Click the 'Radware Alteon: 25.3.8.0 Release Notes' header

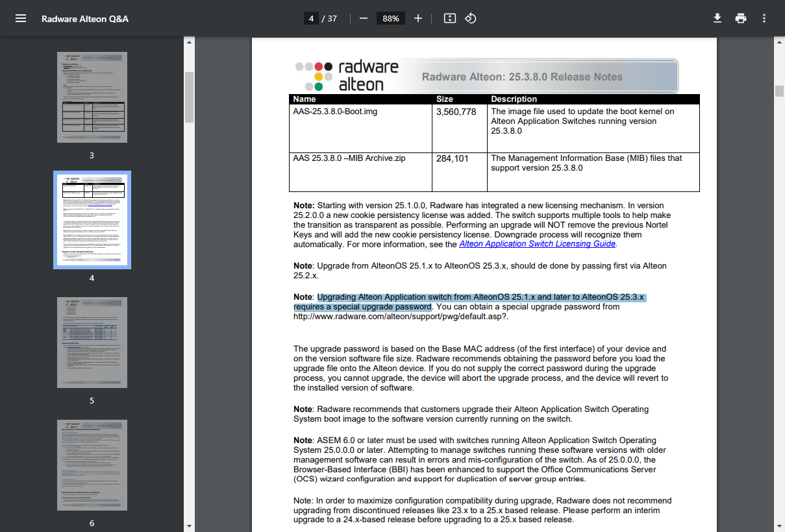[522, 77]
